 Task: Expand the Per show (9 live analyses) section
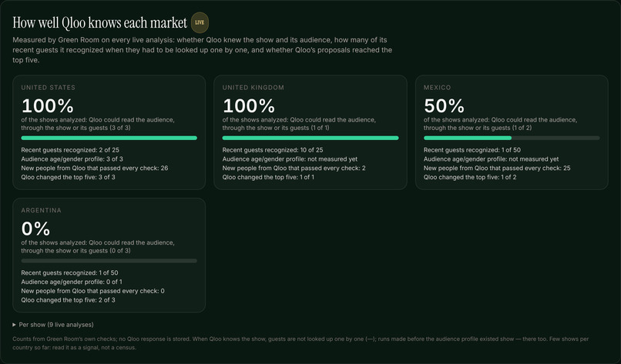(x=53, y=325)
